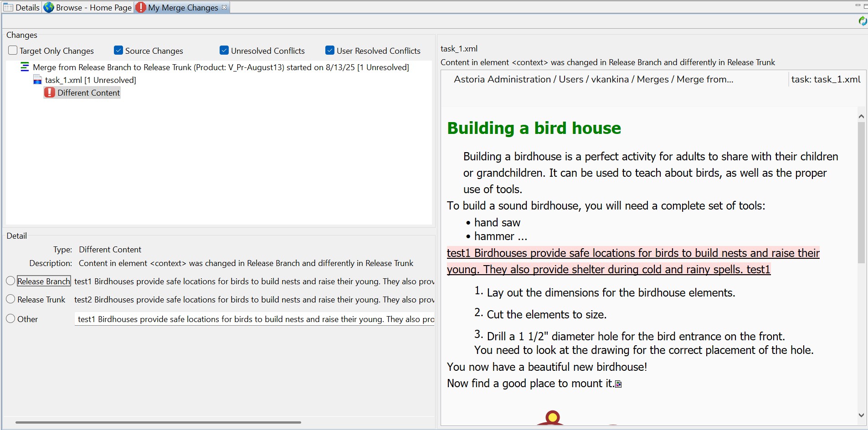Select the task_1.xml [1 Unresolved] tree node

coord(90,80)
